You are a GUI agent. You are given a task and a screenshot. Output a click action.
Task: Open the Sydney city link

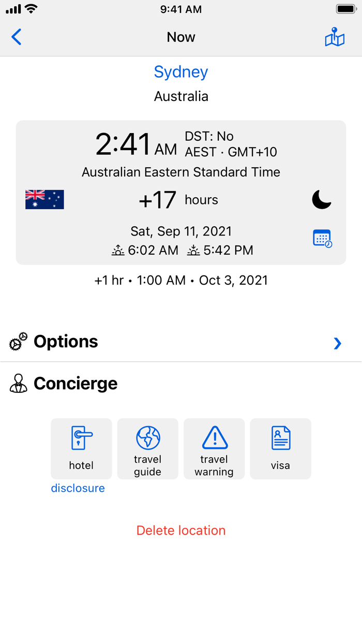pos(180,72)
